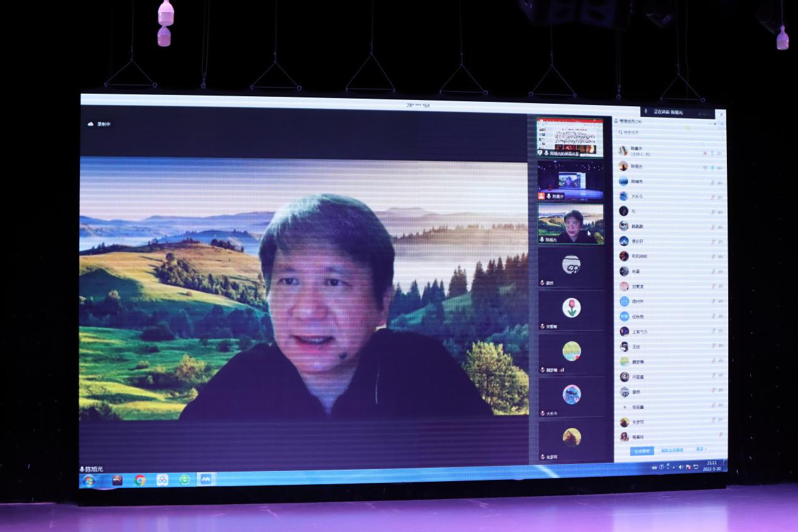Click the 解除全体静音 link
798x532 pixels.
pos(672,450)
